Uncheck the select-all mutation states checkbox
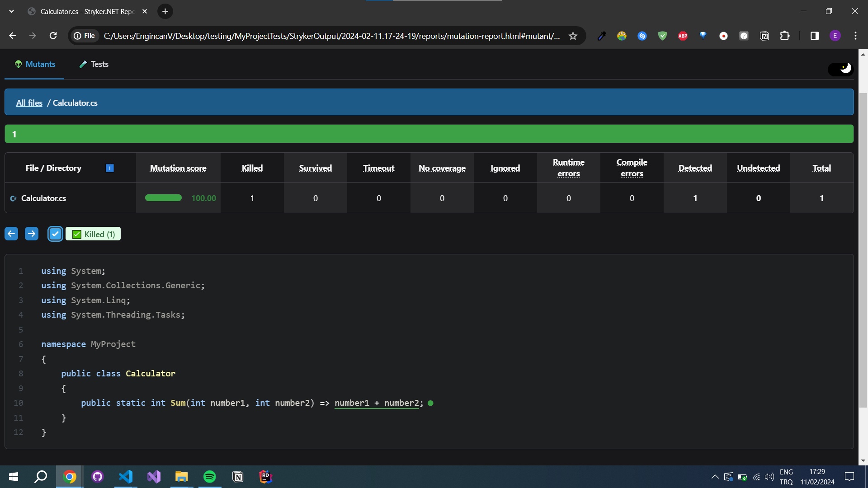This screenshot has height=488, width=868. pos(55,234)
